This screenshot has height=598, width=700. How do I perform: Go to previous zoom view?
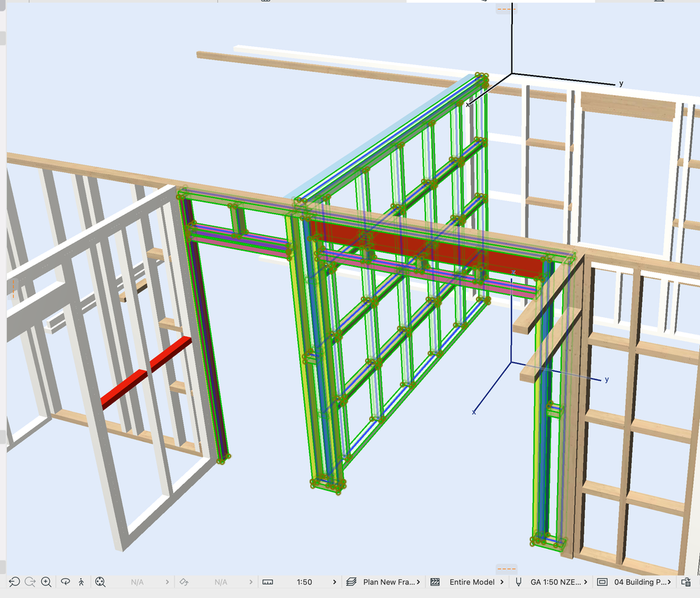click(14, 581)
